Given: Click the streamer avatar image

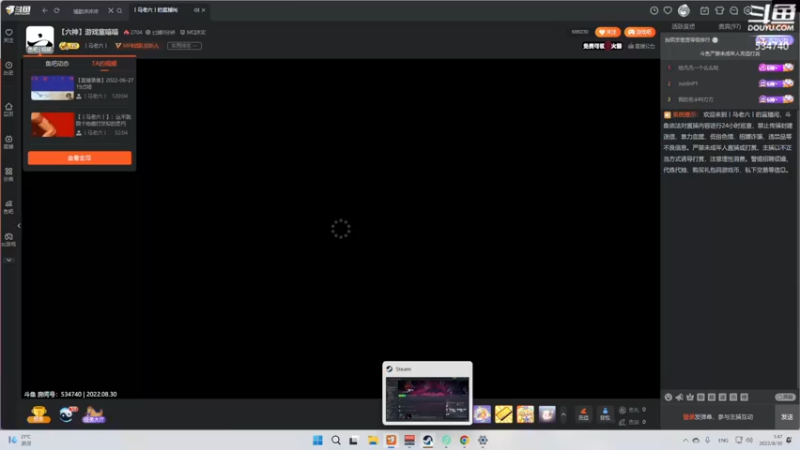Looking at the screenshot, I should [40, 39].
